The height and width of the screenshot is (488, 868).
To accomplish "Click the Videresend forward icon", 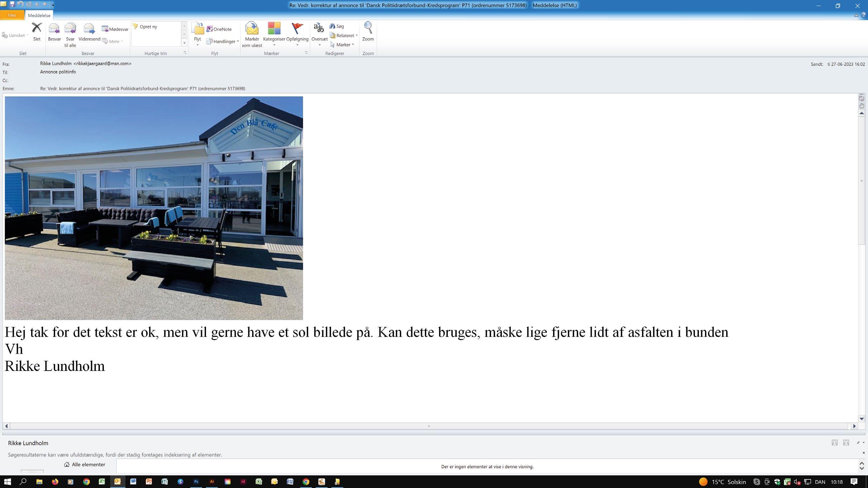I will [89, 29].
